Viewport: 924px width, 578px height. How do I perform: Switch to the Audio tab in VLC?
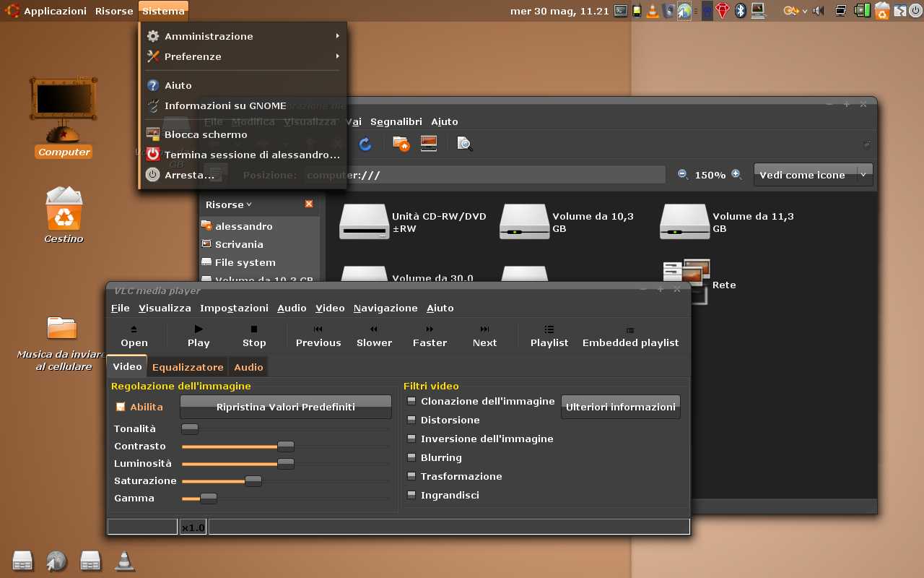tap(248, 368)
